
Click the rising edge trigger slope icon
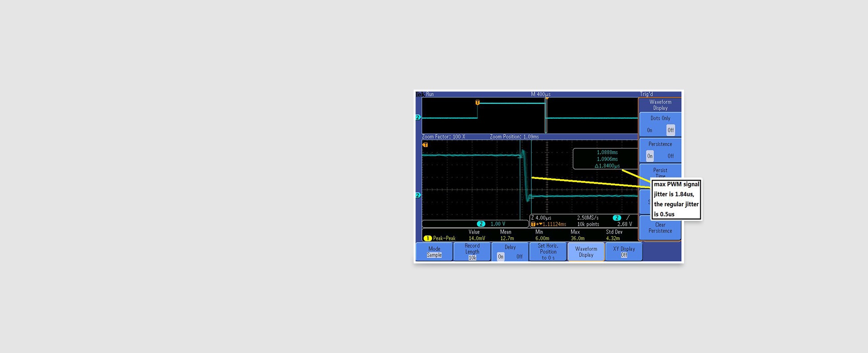pos(627,218)
